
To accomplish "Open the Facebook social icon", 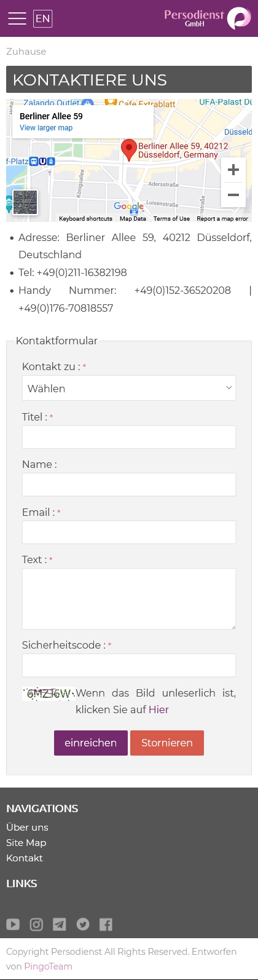I will (x=106, y=924).
